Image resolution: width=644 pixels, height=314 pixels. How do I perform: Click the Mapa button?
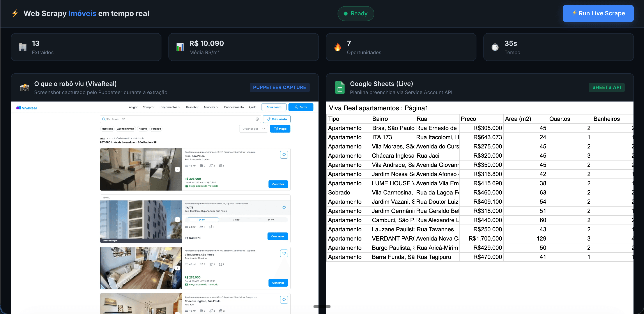pos(280,129)
